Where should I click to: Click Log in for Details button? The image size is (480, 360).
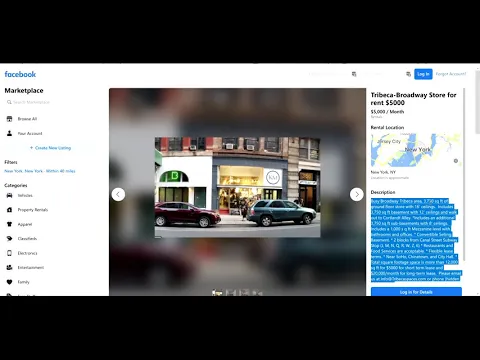point(416,292)
